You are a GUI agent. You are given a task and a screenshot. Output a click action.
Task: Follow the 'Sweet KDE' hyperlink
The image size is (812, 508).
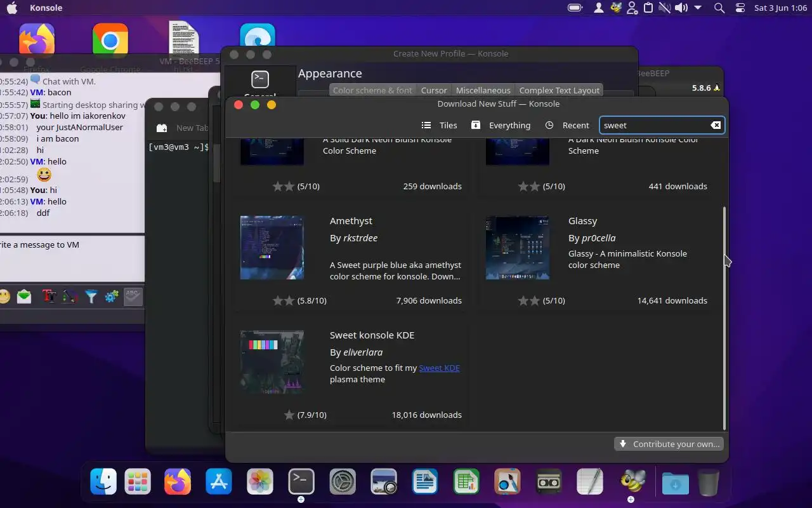point(439,368)
